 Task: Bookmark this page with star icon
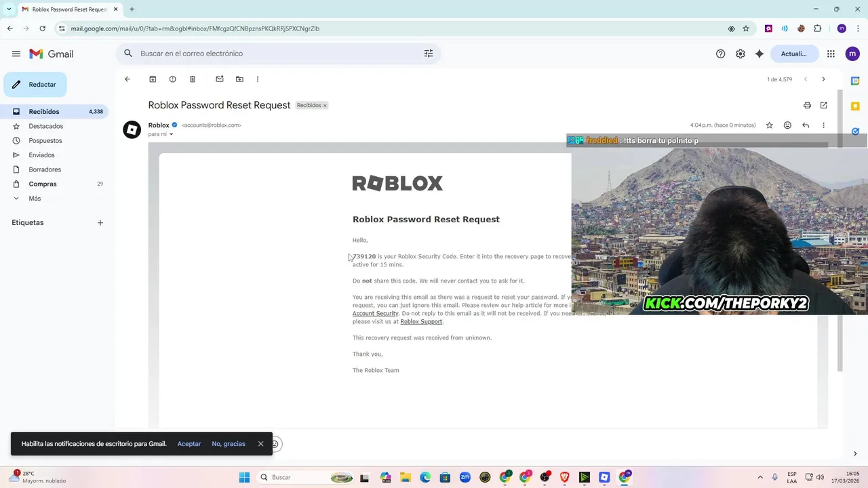point(746,28)
